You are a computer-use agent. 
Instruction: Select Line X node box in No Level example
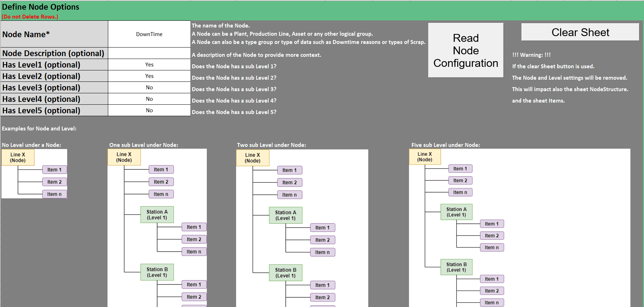18,158
